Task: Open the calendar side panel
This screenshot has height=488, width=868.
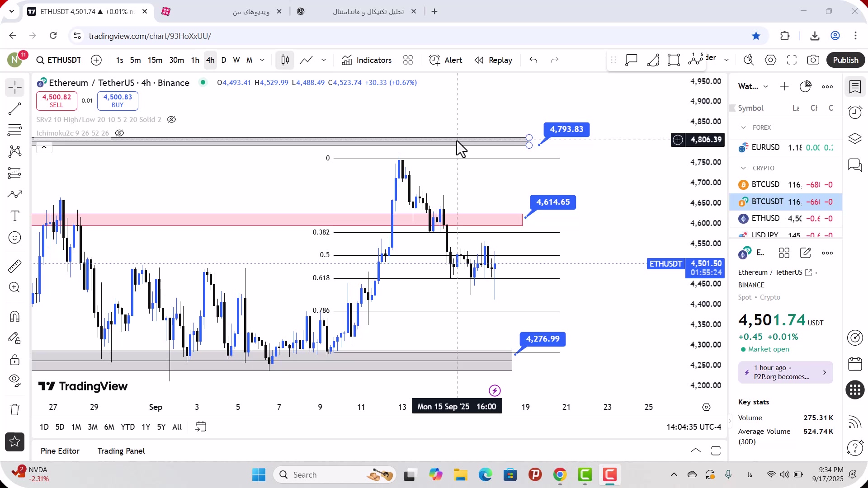Action: [855, 364]
